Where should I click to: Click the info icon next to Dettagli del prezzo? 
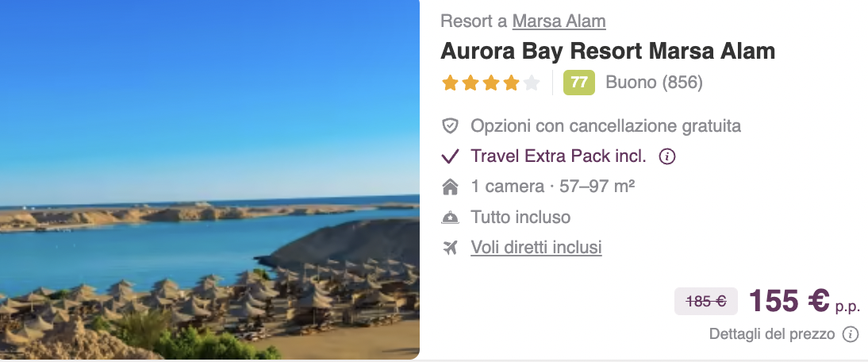tap(850, 334)
